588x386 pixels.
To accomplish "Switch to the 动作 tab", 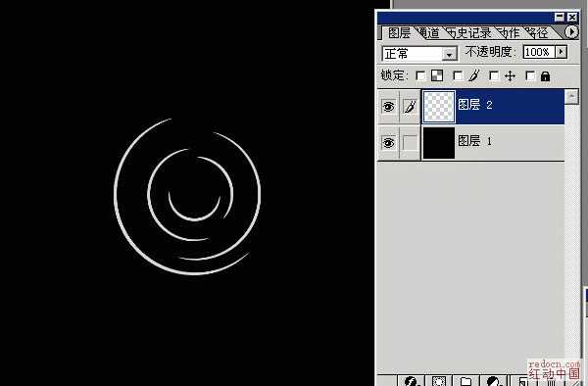I will 509,33.
